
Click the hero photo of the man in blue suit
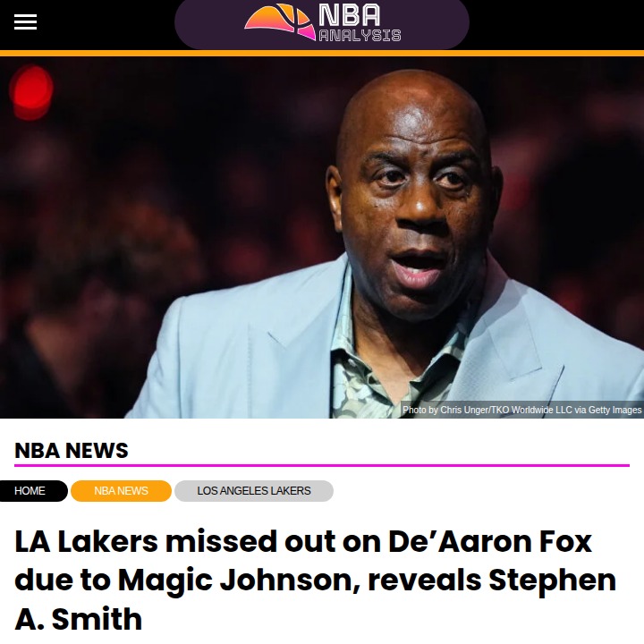pos(322,237)
